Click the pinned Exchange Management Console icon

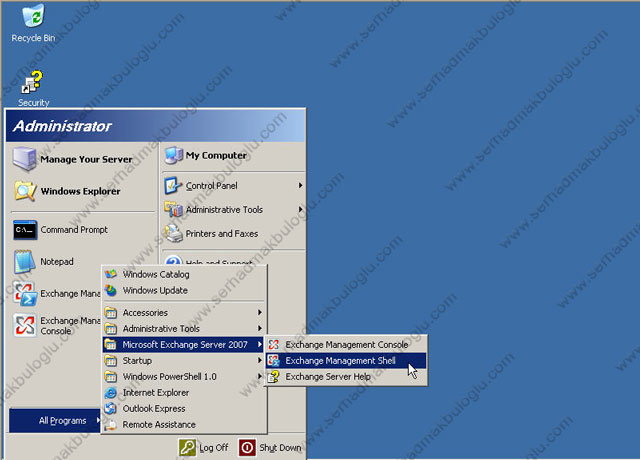click(x=25, y=325)
